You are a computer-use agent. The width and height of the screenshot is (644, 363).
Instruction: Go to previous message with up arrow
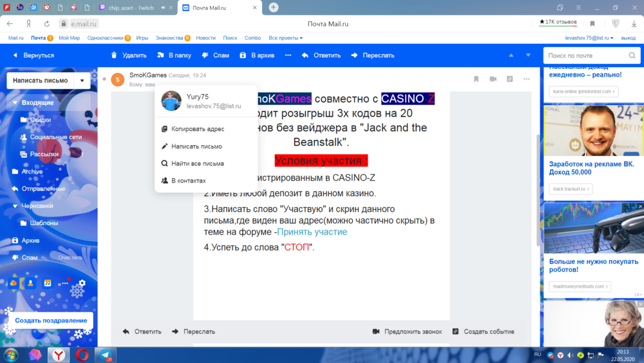pos(511,55)
